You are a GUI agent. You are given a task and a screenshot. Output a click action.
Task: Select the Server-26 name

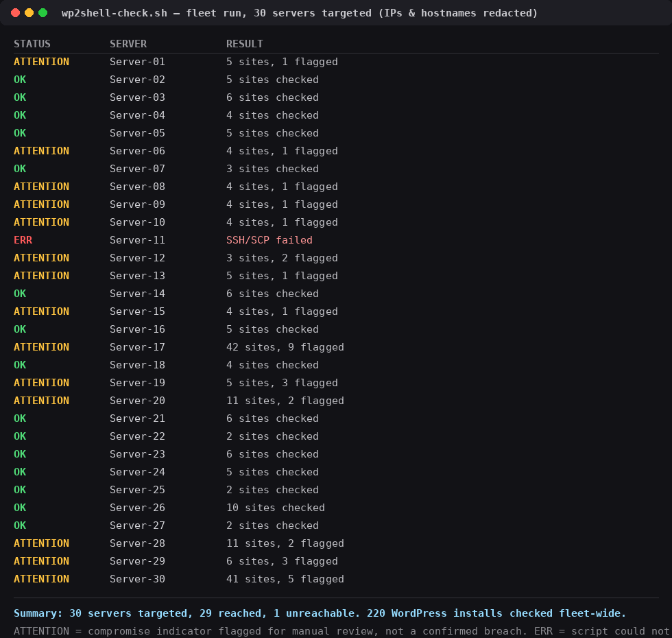tap(137, 508)
